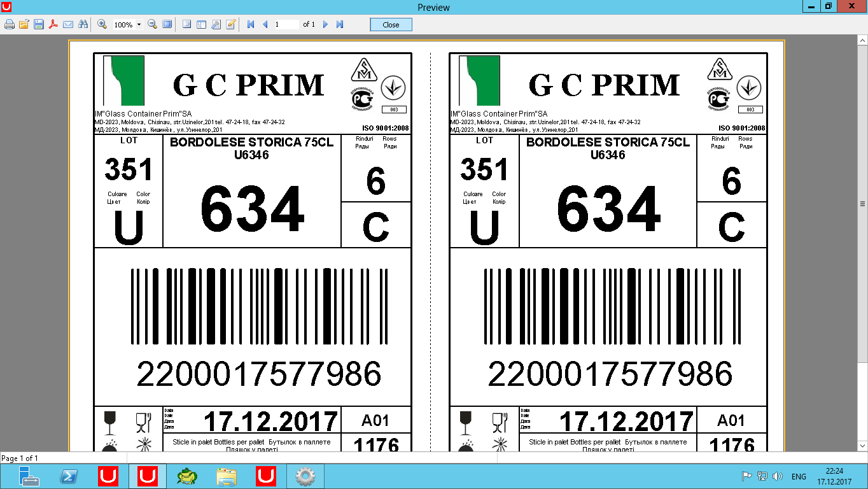Click the page number input field
The image size is (868, 489).
286,24
